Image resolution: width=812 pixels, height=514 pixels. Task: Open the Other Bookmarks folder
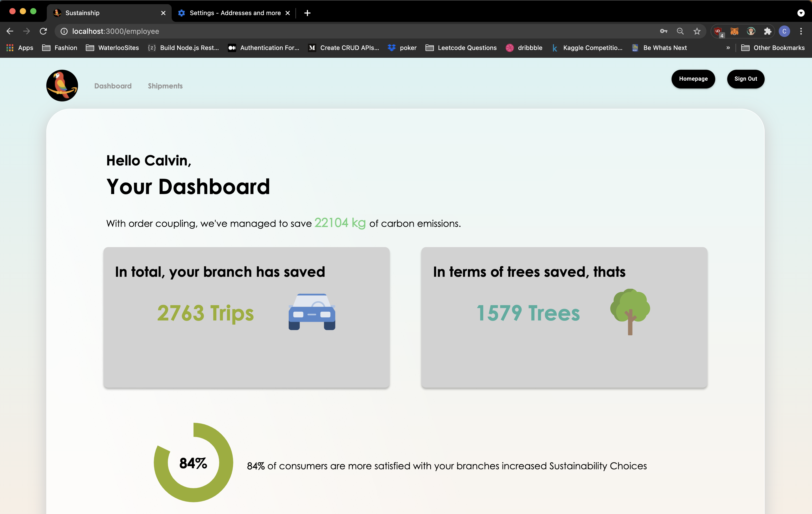pyautogui.click(x=773, y=48)
